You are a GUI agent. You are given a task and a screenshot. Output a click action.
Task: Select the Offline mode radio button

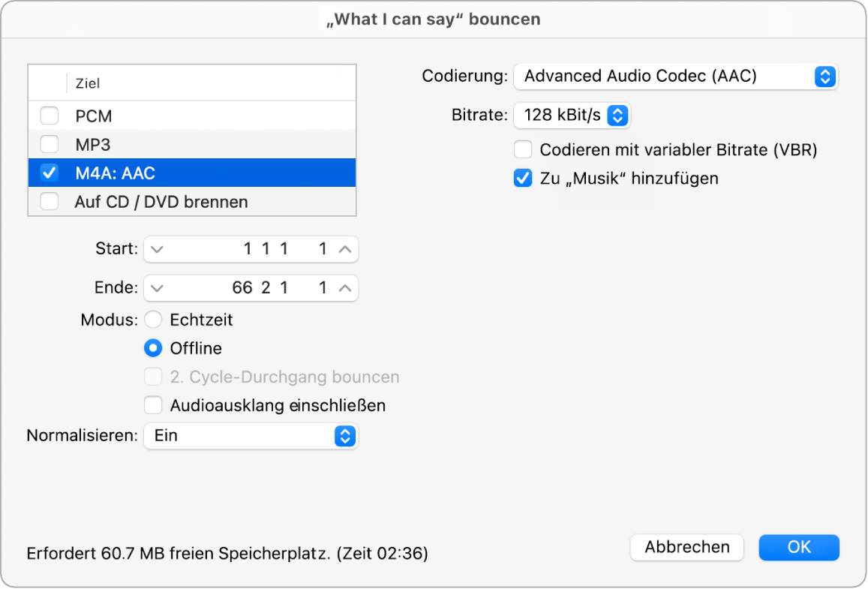tap(153, 348)
